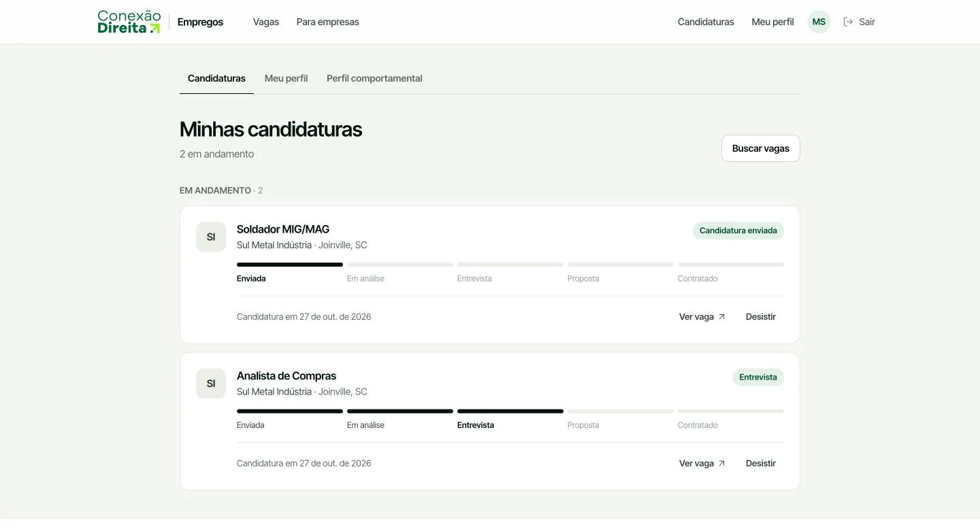Sign out using the Sair link
The image size is (980, 532).
pyautogui.click(x=859, y=22)
